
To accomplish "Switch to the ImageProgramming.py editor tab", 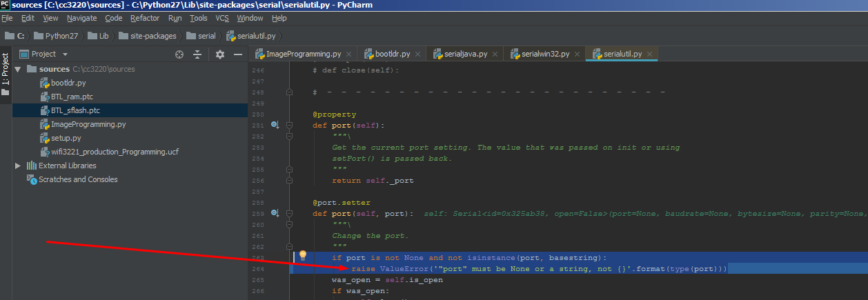I will tap(304, 54).
